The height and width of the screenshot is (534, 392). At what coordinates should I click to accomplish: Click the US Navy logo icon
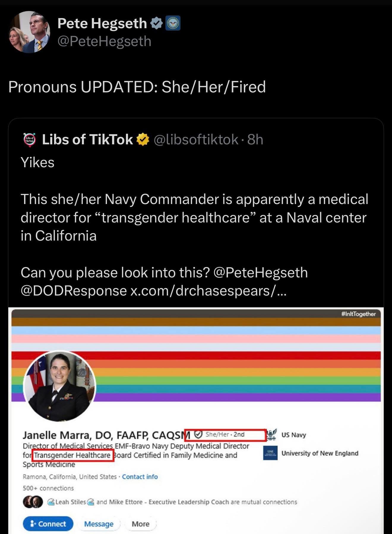pyautogui.click(x=271, y=435)
